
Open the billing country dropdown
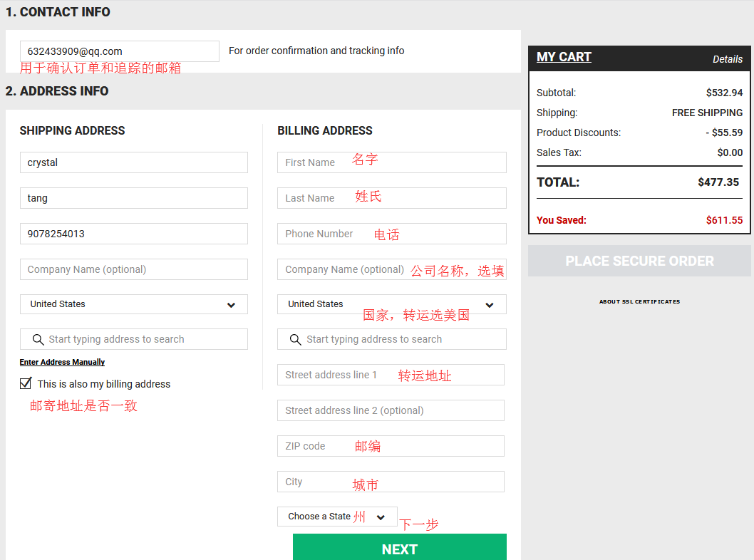point(391,304)
